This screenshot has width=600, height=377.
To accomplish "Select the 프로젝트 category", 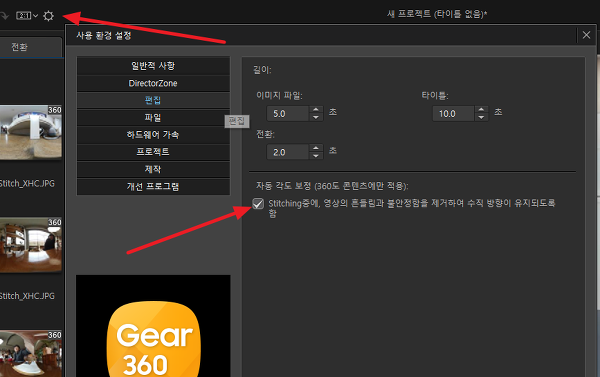I will [x=153, y=152].
